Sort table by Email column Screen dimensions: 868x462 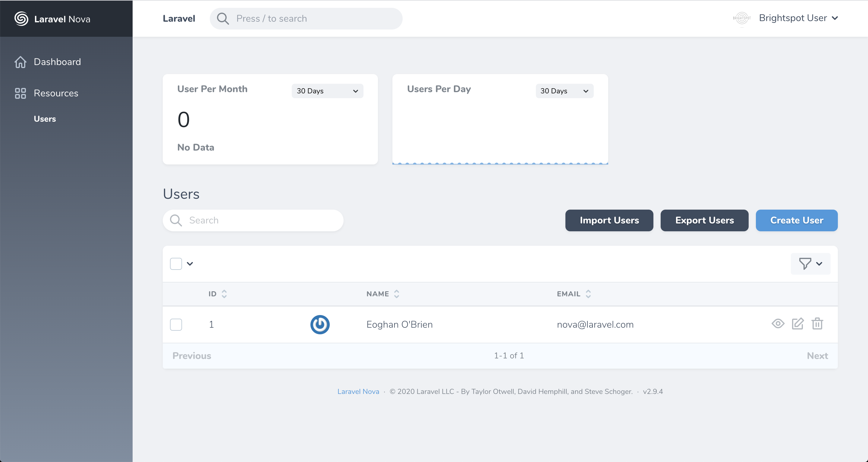tap(588, 294)
